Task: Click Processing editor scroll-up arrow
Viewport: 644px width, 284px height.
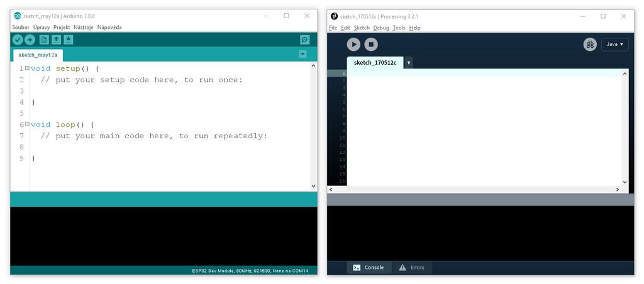Action: point(625,74)
